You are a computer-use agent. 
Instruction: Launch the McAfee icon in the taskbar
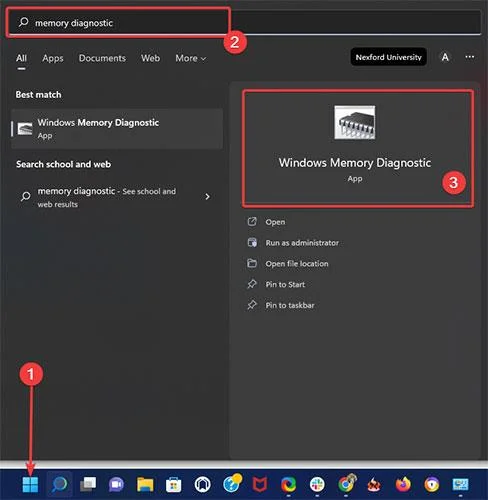pos(260,484)
